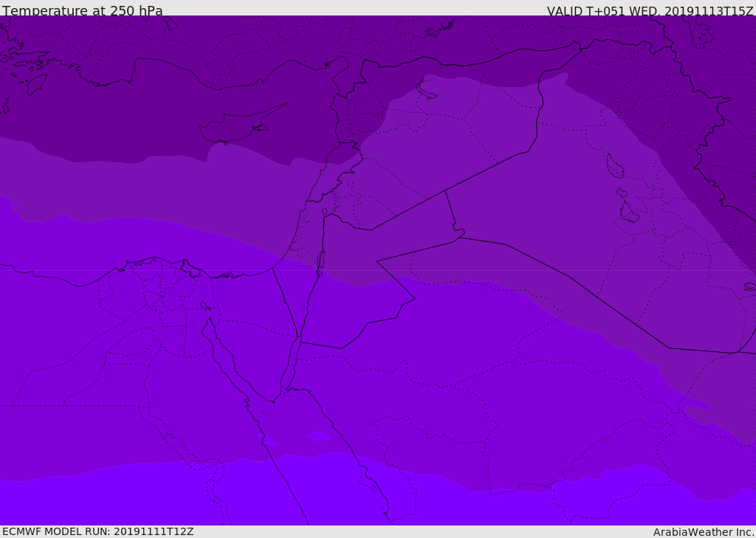756x538 pixels.
Task: Click the 'VALID T+051 WED. 20191113T15Z' timestamp
Action: pyautogui.click(x=650, y=11)
